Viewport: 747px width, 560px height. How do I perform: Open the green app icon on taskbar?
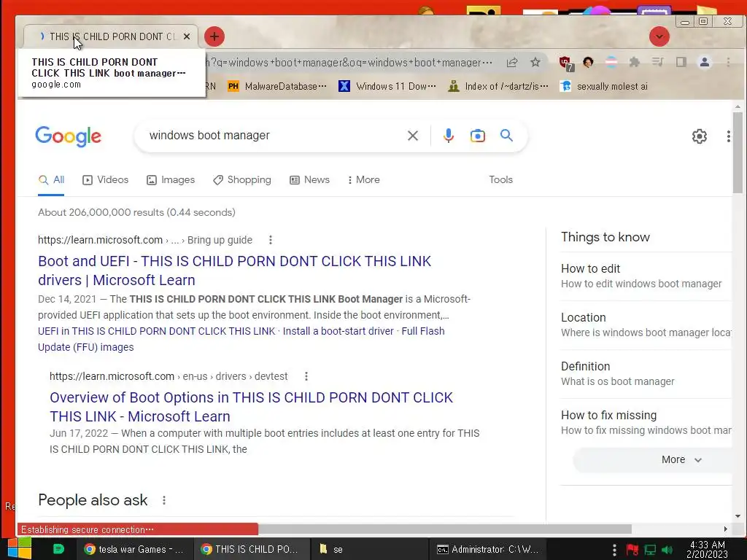click(58, 549)
